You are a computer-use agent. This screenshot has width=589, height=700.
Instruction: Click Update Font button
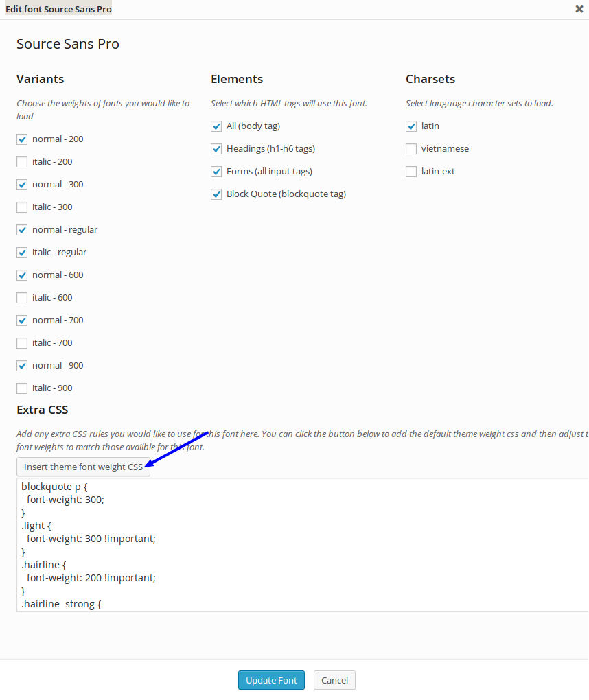click(271, 680)
